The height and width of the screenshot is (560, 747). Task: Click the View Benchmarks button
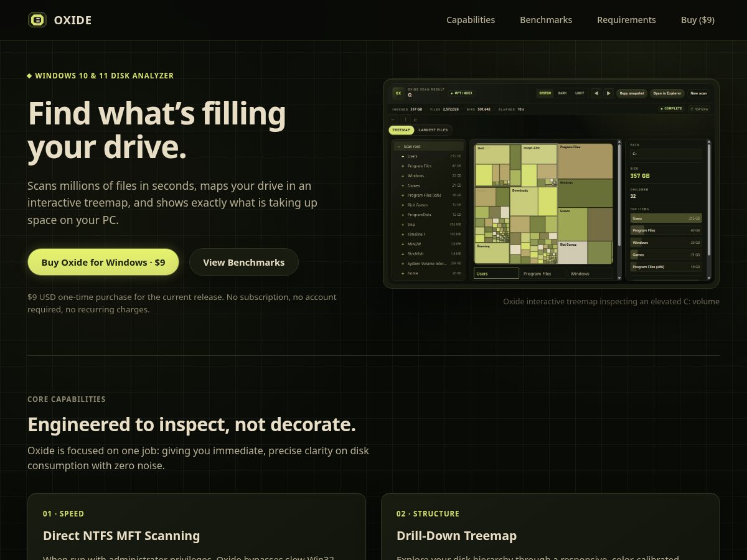(x=244, y=262)
